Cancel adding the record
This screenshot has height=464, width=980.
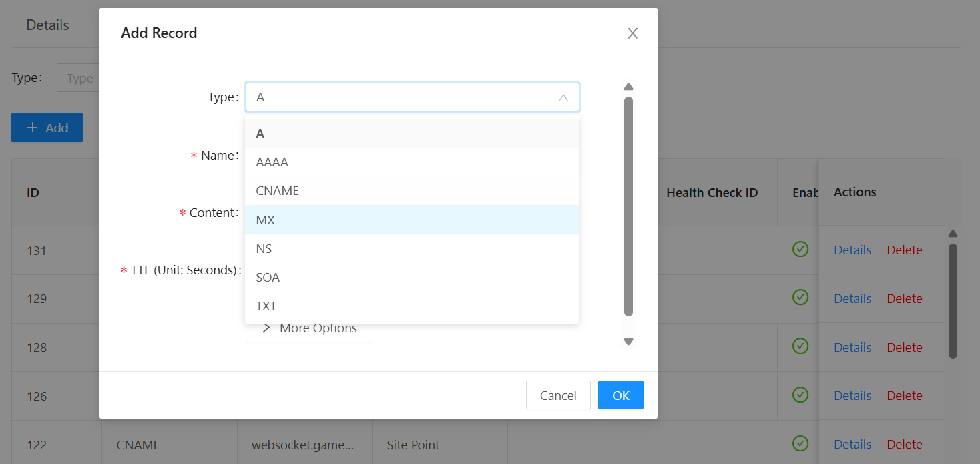pyautogui.click(x=557, y=395)
